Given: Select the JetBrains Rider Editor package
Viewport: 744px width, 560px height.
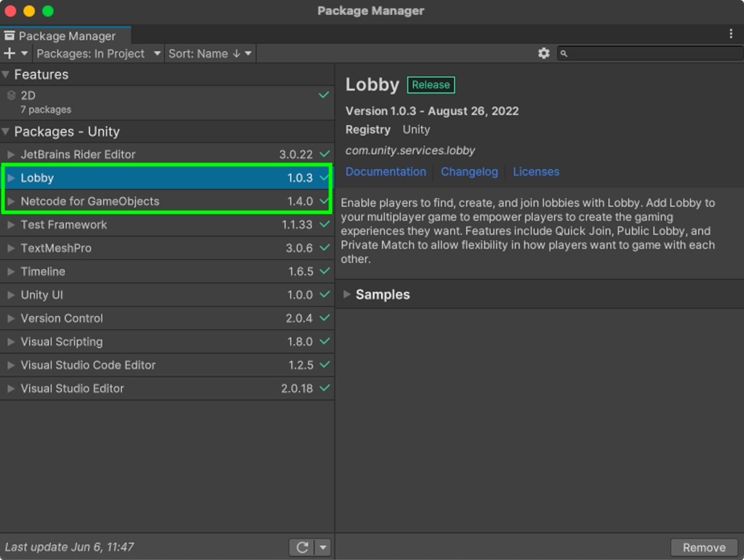Looking at the screenshot, I should (x=167, y=154).
